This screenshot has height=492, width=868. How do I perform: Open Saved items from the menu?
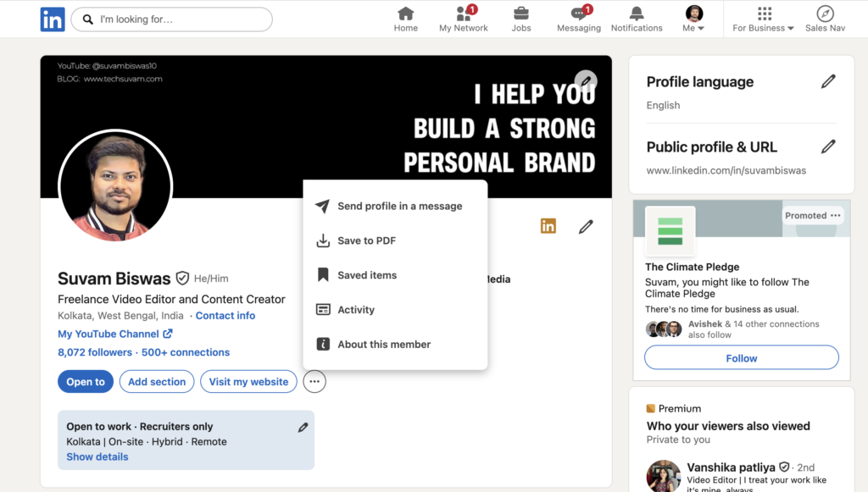point(395,275)
